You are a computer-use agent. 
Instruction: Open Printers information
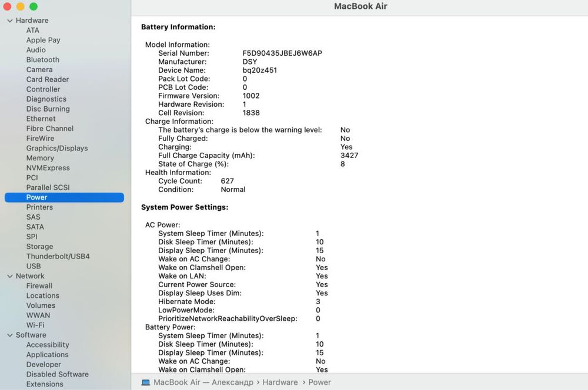pos(39,207)
